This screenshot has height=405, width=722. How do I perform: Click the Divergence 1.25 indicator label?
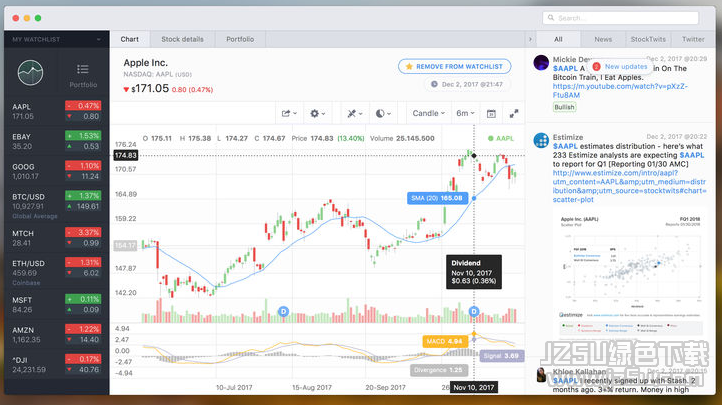tap(439, 370)
